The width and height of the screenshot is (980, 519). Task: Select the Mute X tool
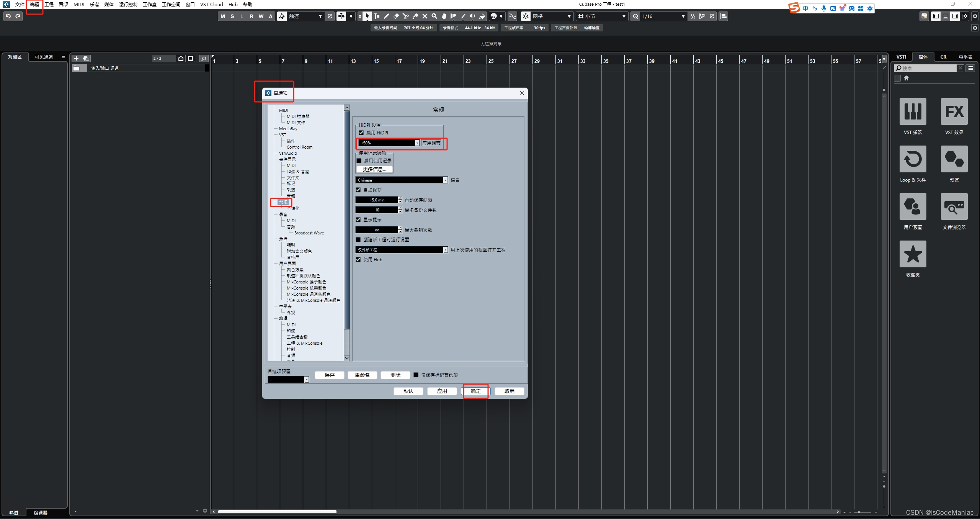click(x=425, y=16)
